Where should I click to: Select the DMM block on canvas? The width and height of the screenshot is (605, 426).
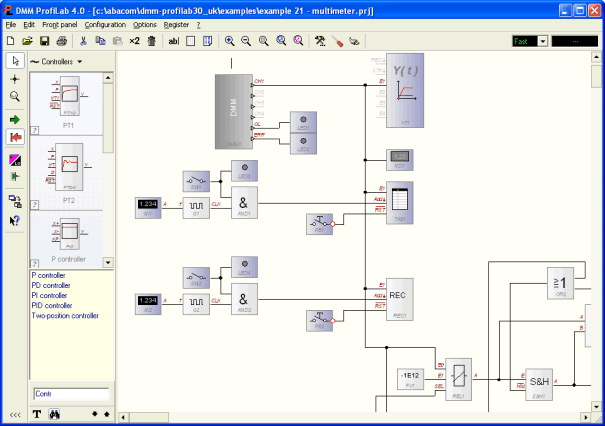click(234, 112)
